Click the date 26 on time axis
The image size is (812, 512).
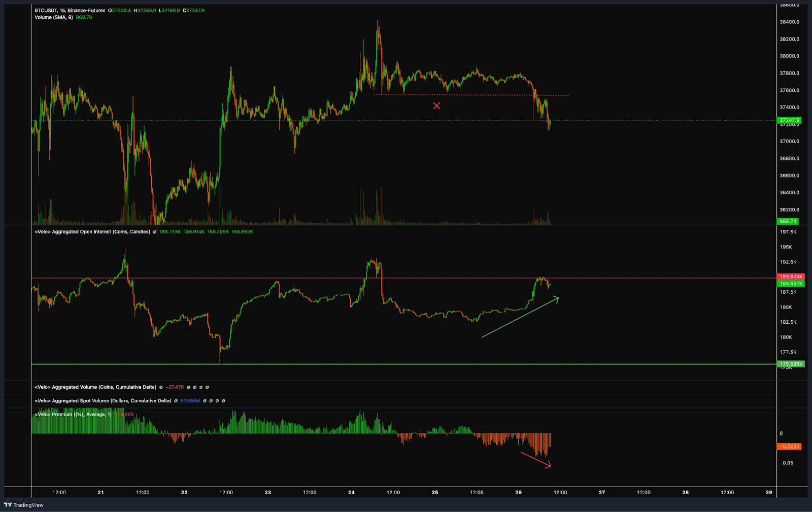518,492
